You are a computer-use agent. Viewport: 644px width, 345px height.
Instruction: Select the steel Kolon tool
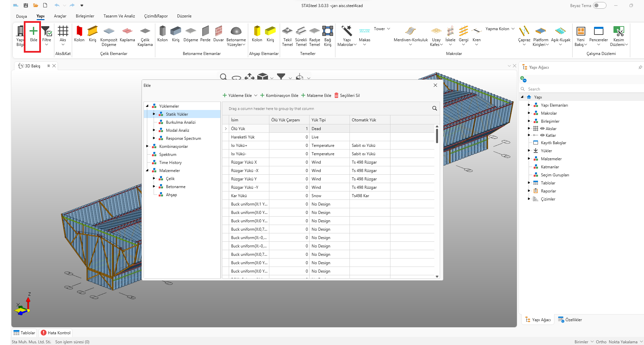click(79, 32)
